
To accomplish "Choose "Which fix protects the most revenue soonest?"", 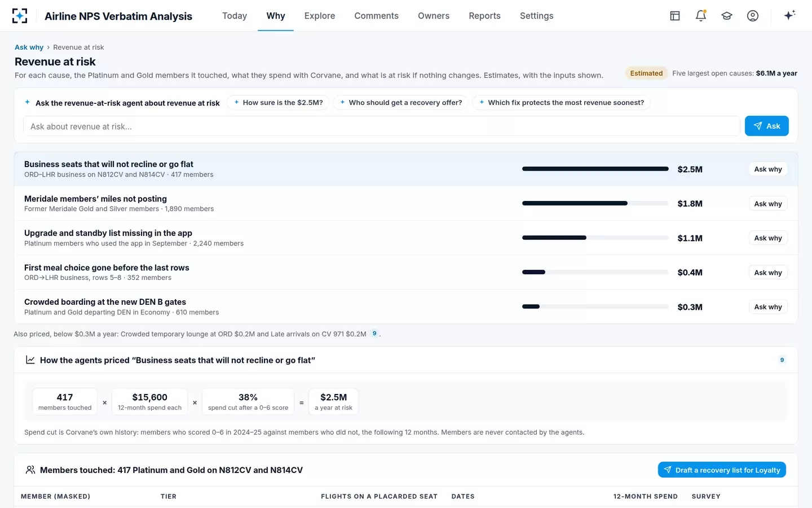I will (561, 103).
